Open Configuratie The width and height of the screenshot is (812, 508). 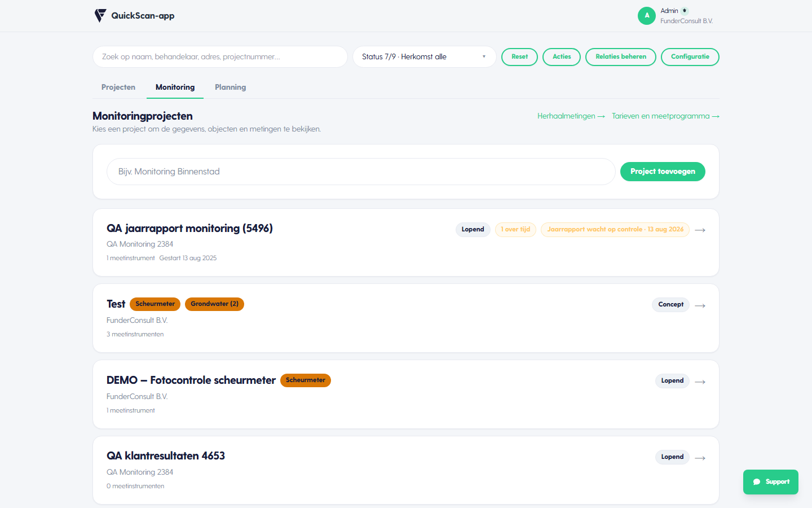point(690,56)
